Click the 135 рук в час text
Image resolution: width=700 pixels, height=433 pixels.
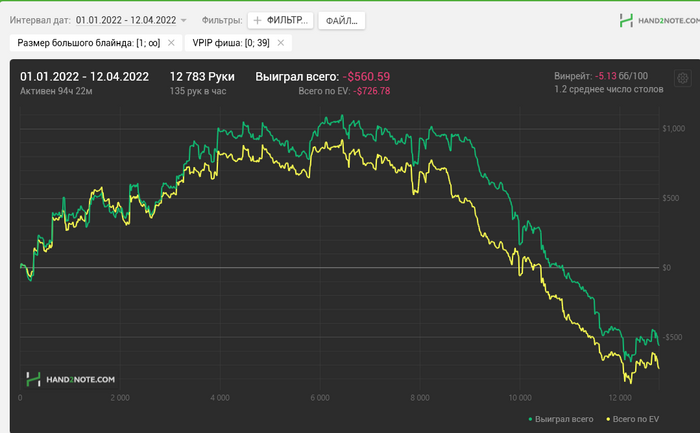click(198, 91)
